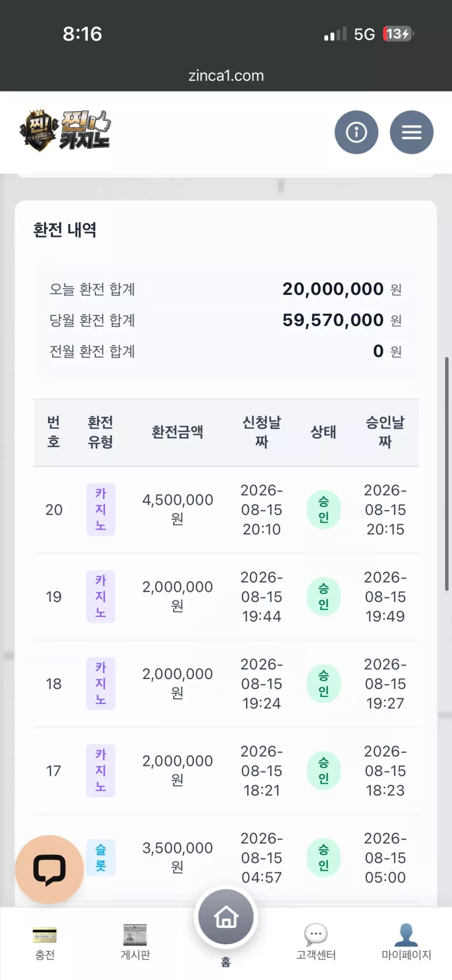Select the 슬롯 tag in bottom row
Image resolution: width=452 pixels, height=980 pixels.
point(101,858)
